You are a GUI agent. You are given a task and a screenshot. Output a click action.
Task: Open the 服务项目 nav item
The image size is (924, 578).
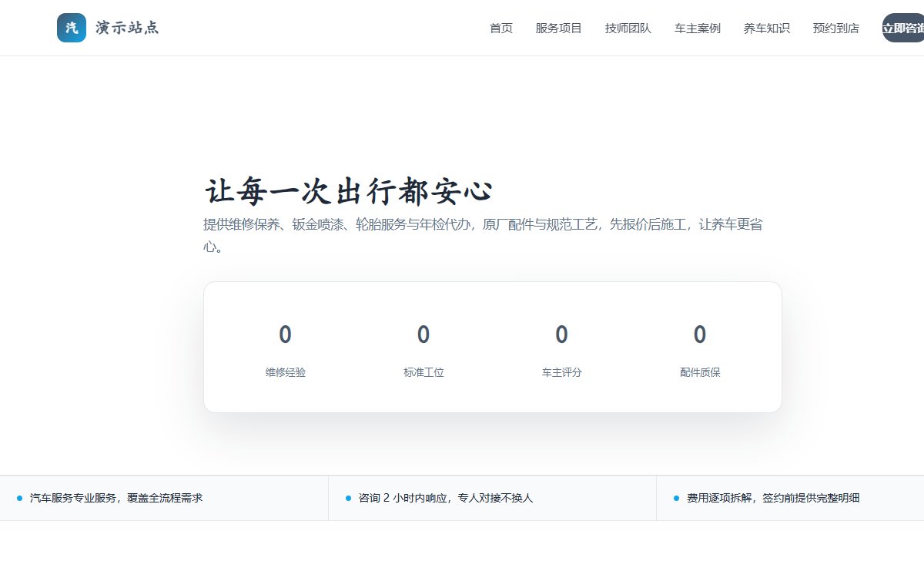click(559, 29)
